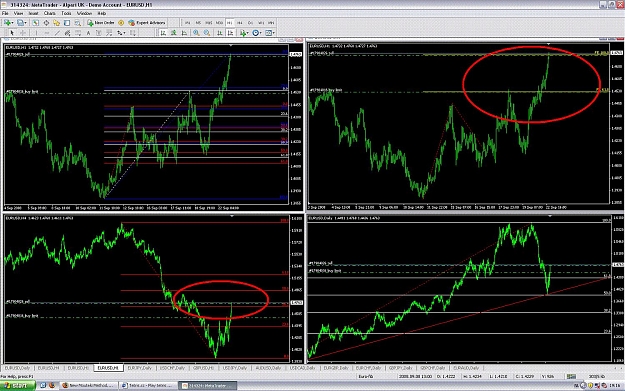Expand the Arrows tool dropdown arrow
Viewport: 625px width, 391px height.
(x=124, y=33)
